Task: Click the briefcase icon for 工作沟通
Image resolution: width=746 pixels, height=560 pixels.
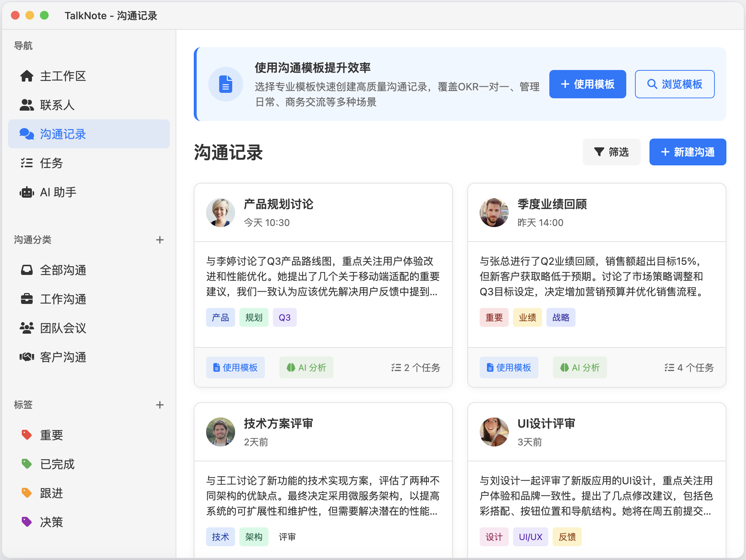Action: point(26,299)
